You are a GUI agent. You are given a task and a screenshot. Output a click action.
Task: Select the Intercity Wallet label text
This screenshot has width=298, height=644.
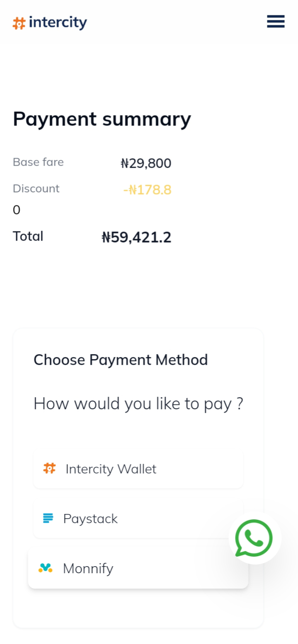[x=111, y=469]
